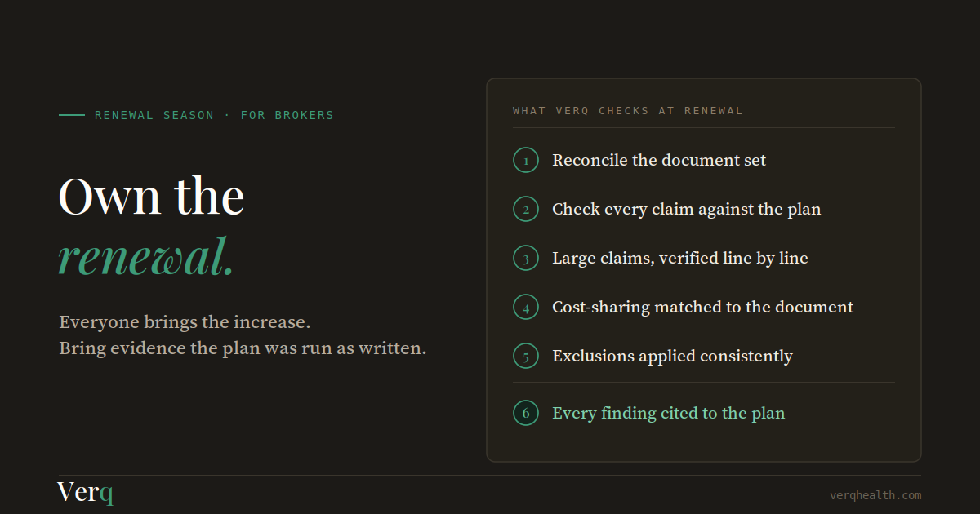Click the number 3 circle icon
980x514 pixels.
tap(526, 258)
